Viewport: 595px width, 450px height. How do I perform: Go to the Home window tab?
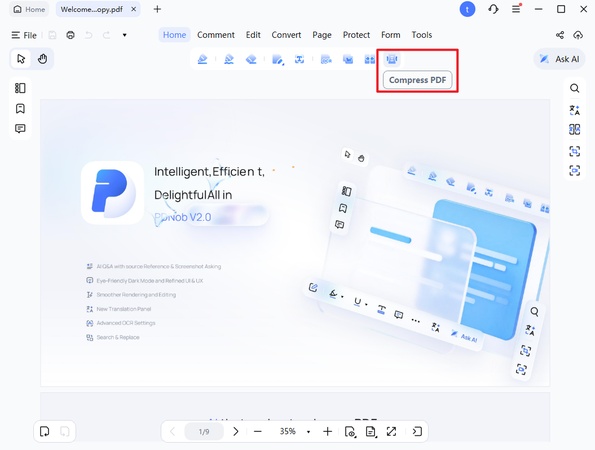pos(29,9)
